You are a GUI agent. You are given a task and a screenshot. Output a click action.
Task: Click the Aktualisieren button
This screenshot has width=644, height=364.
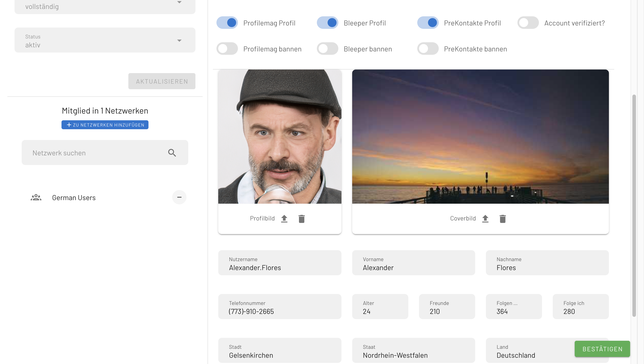tap(162, 81)
